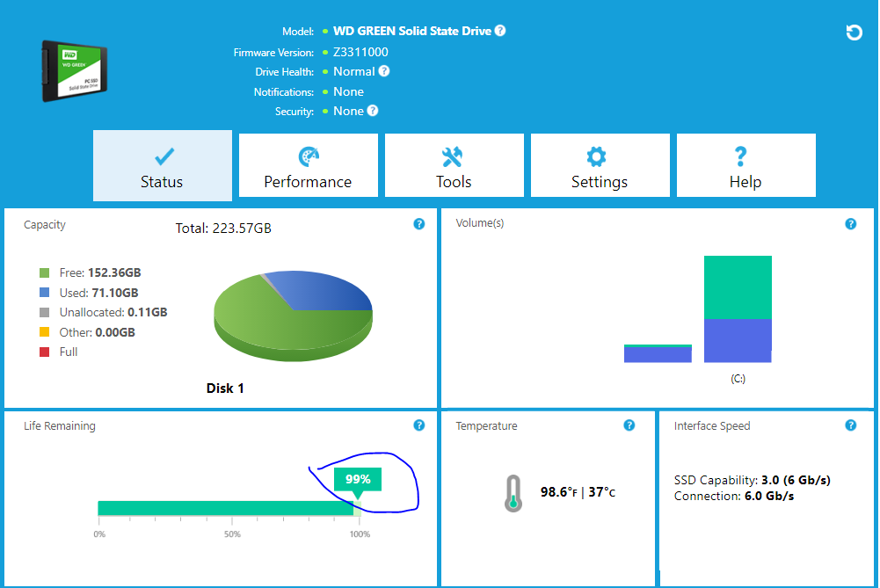Open the Life Remaining help icon
Viewport: 880px width, 588px height.
tap(418, 425)
